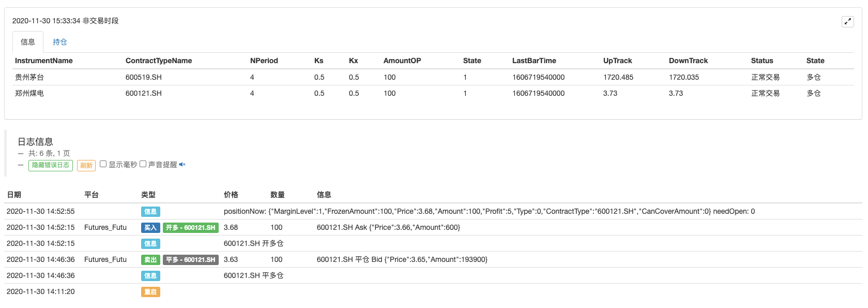The image size is (868, 308).
Task: Click the LastBarTime column header
Action: (x=534, y=61)
